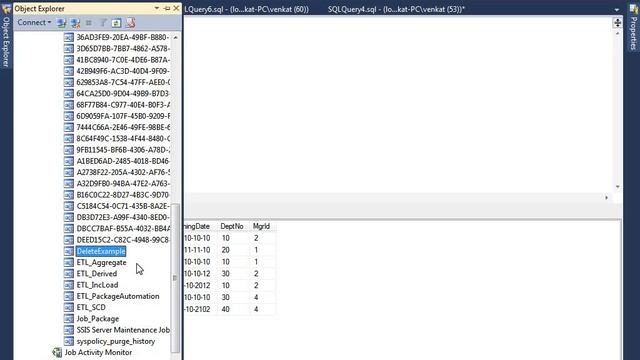Image resolution: width=640 pixels, height=360 pixels.
Task: Click job icon beside DeleteExample
Action: (x=69, y=251)
